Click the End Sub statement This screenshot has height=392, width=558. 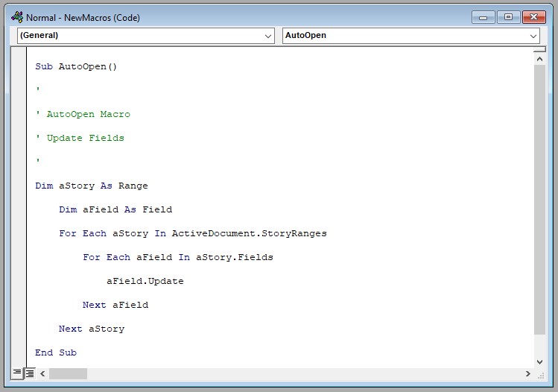coord(56,353)
